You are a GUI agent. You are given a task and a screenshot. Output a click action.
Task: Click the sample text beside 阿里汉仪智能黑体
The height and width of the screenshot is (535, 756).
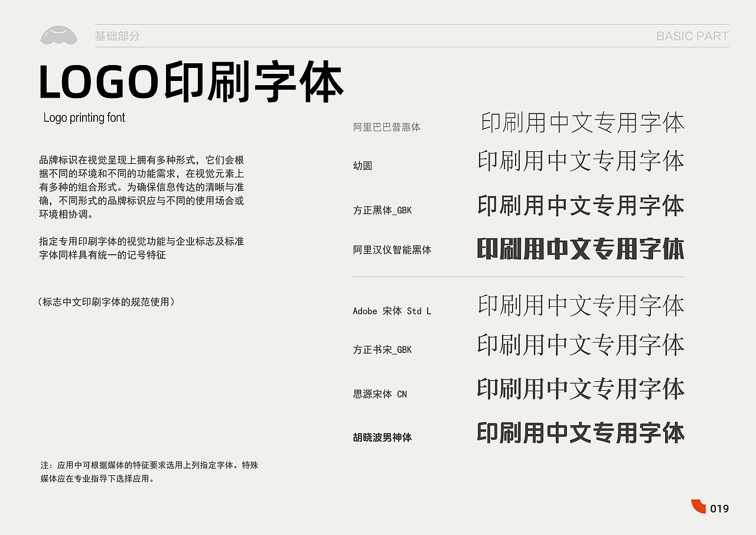click(x=581, y=248)
